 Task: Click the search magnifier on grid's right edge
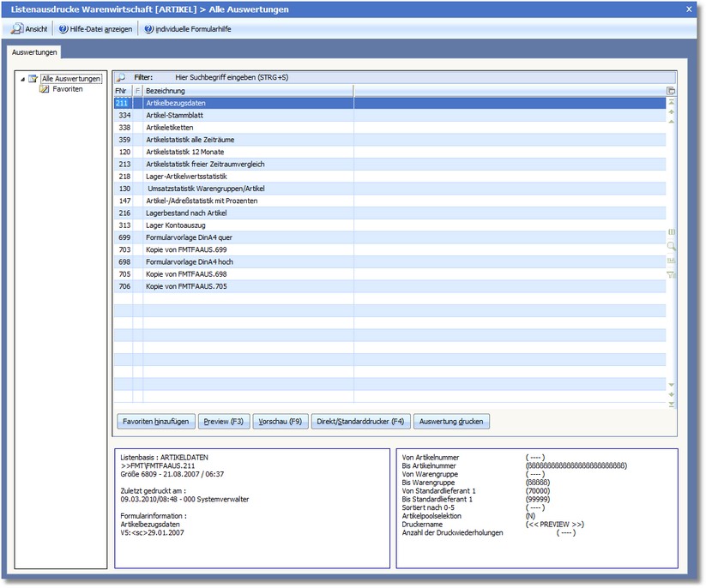click(x=671, y=246)
